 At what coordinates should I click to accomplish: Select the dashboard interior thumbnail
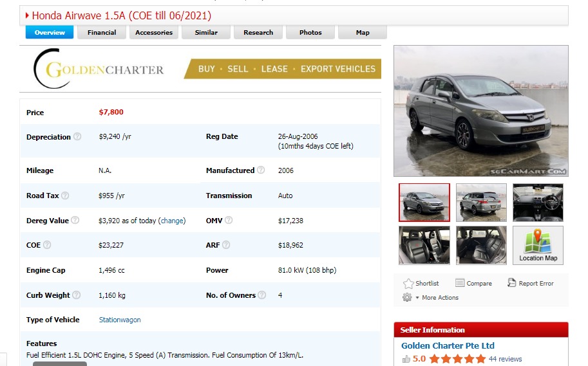pos(538,203)
